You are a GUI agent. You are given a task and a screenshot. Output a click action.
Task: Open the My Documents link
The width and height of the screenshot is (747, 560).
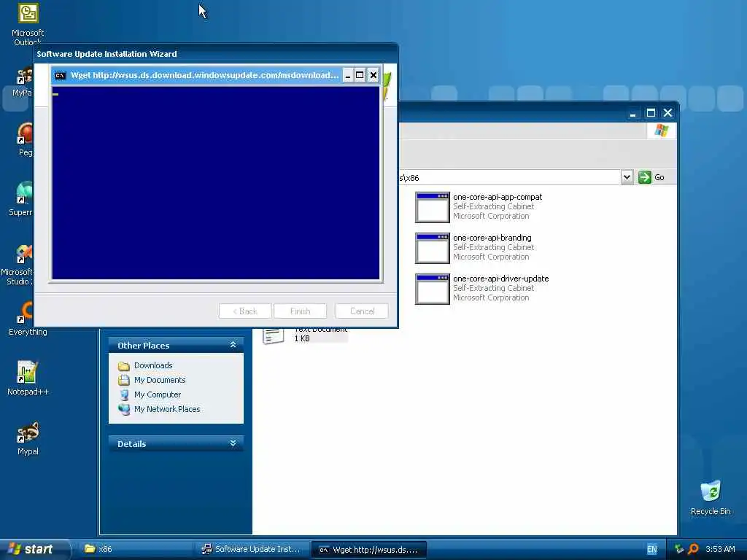pyautogui.click(x=160, y=380)
